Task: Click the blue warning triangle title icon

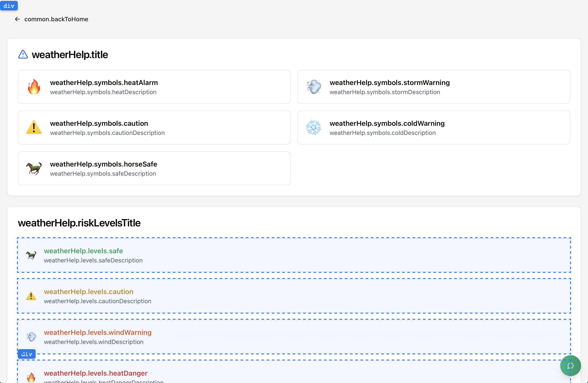Action: (23, 54)
